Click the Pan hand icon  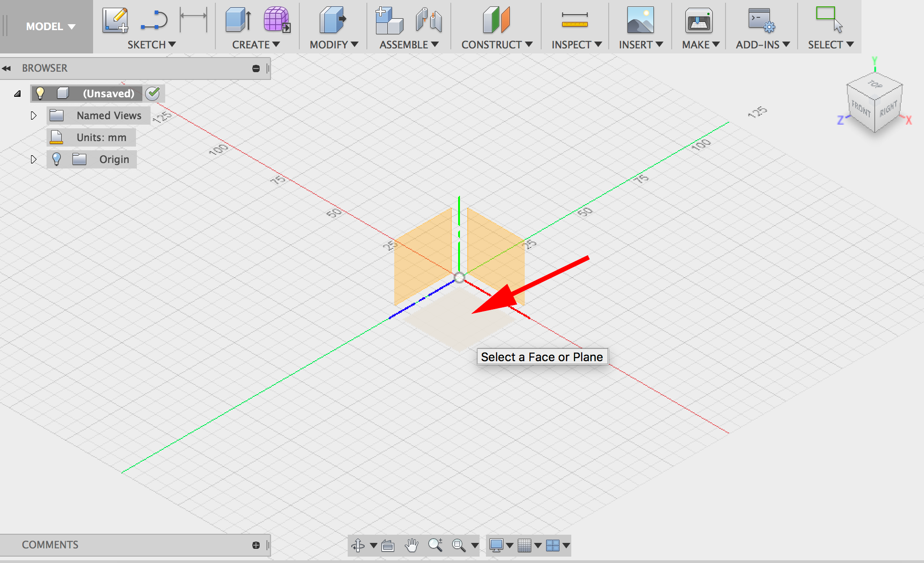pyautogui.click(x=412, y=545)
